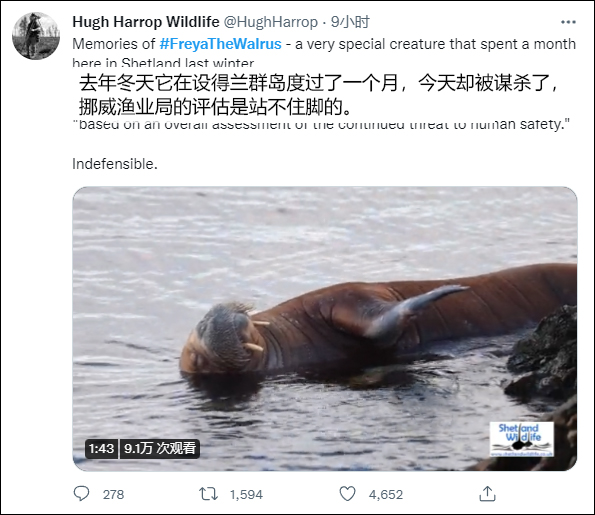595x515 pixels.
Task: Play the walrus video
Action: 325,329
